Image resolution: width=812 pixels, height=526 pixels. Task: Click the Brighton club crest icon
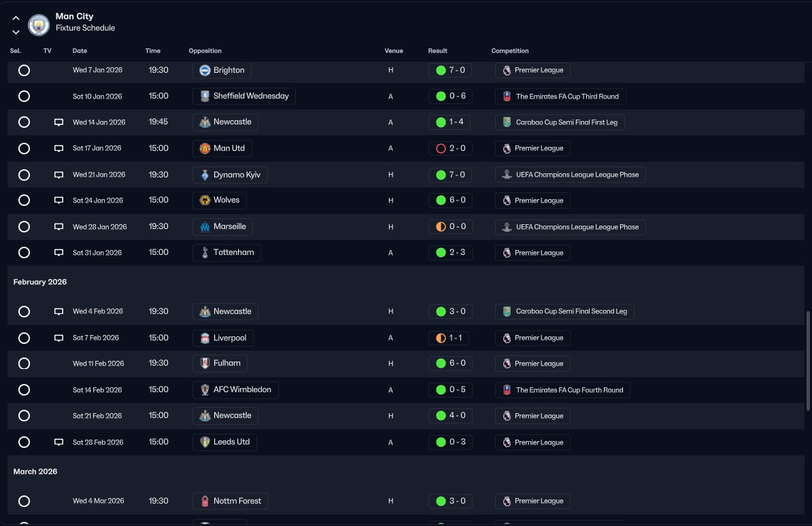tap(205, 71)
